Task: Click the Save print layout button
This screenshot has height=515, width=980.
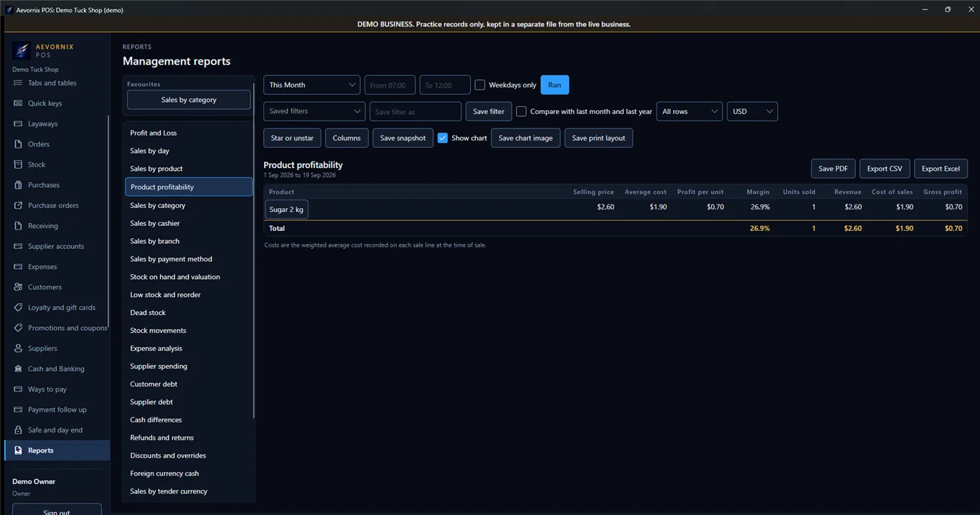Action: [x=598, y=138]
